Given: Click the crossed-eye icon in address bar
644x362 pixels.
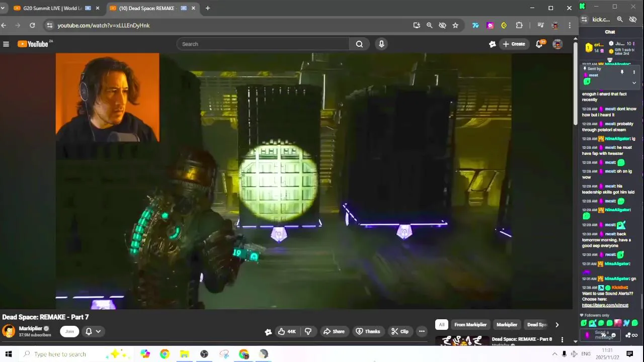Looking at the screenshot, I should [442, 25].
